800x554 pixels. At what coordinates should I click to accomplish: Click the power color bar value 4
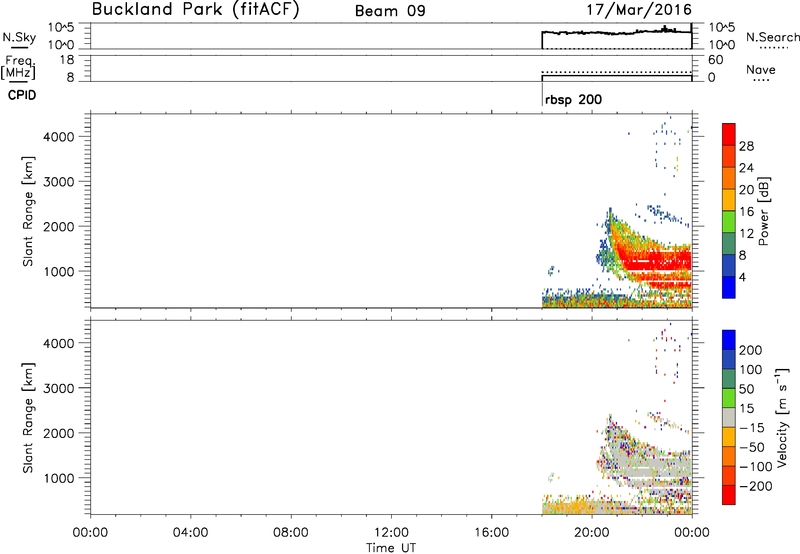[743, 277]
